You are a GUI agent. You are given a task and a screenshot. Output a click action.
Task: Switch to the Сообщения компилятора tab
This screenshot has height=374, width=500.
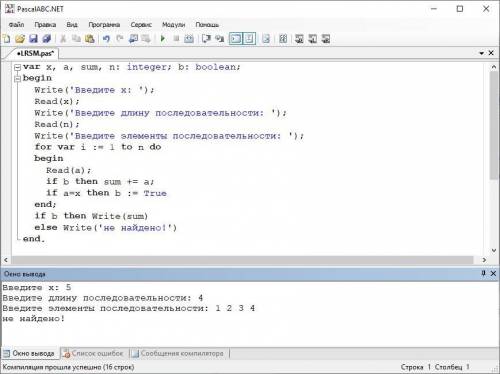click(178, 353)
